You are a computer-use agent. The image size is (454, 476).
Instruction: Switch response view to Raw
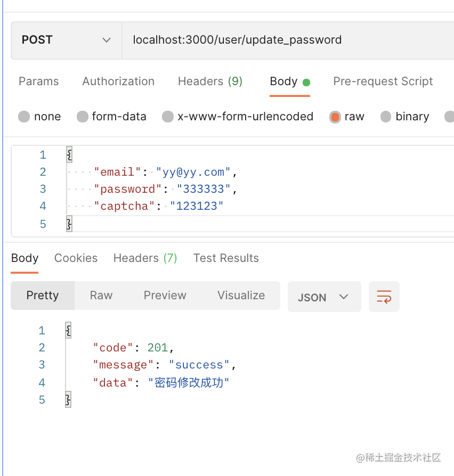(x=101, y=296)
